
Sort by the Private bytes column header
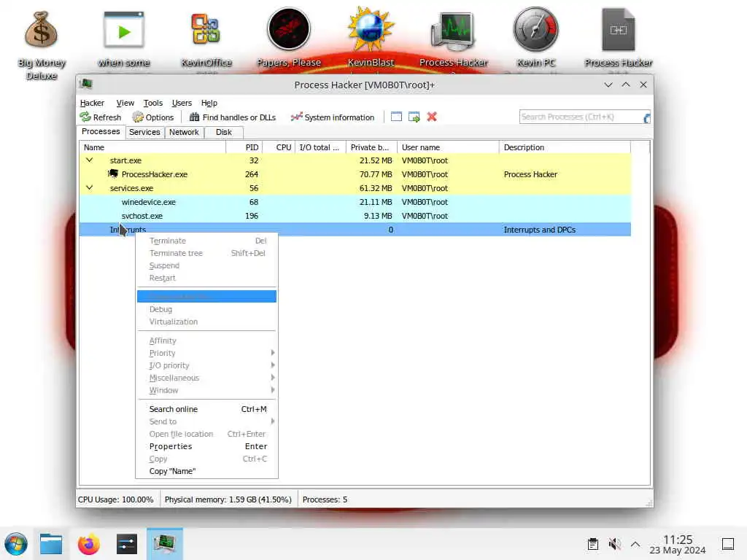[371, 147]
